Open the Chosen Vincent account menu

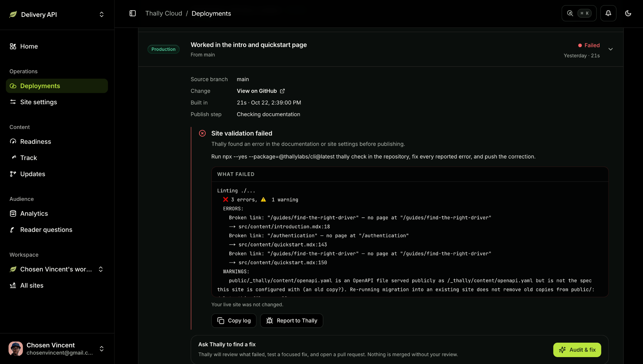57,349
